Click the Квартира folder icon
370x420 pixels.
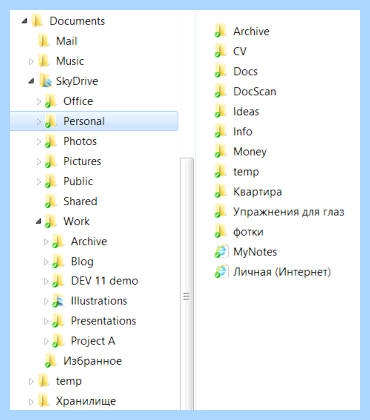coord(221,191)
